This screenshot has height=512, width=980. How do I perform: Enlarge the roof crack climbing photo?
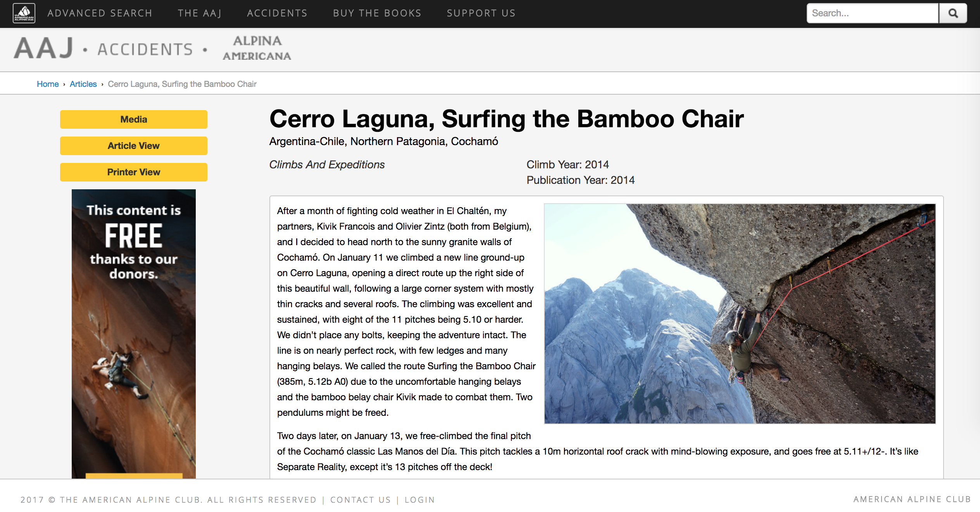click(740, 313)
